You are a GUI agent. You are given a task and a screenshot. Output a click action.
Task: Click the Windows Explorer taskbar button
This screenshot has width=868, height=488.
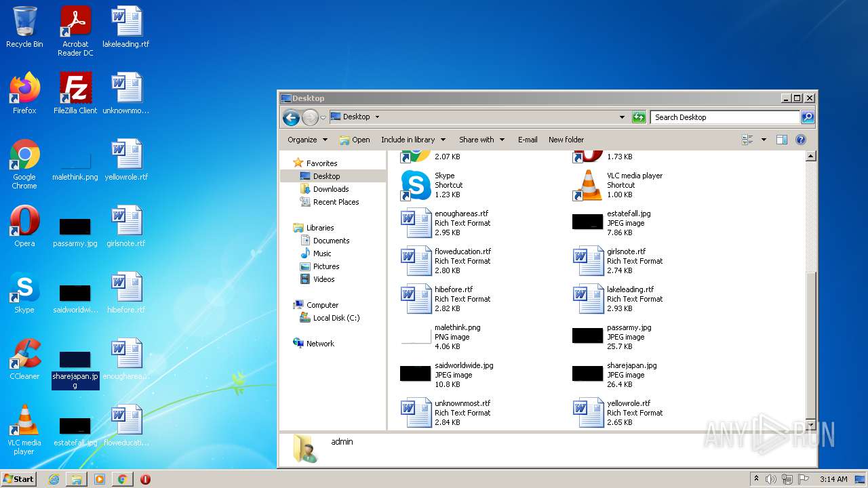click(77, 479)
